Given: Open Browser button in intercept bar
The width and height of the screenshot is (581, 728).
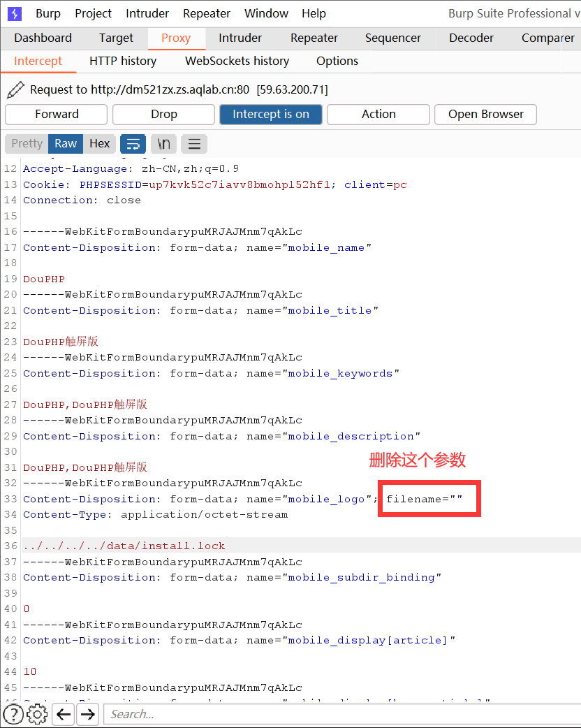Looking at the screenshot, I should (x=485, y=114).
